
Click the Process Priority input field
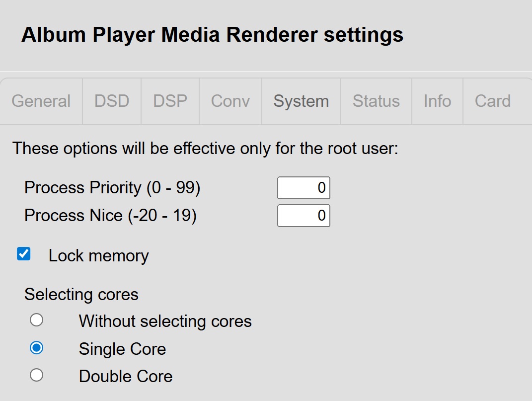pos(304,188)
